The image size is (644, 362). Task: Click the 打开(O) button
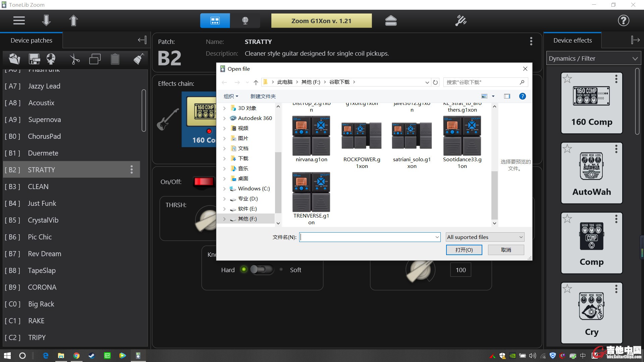tap(464, 250)
